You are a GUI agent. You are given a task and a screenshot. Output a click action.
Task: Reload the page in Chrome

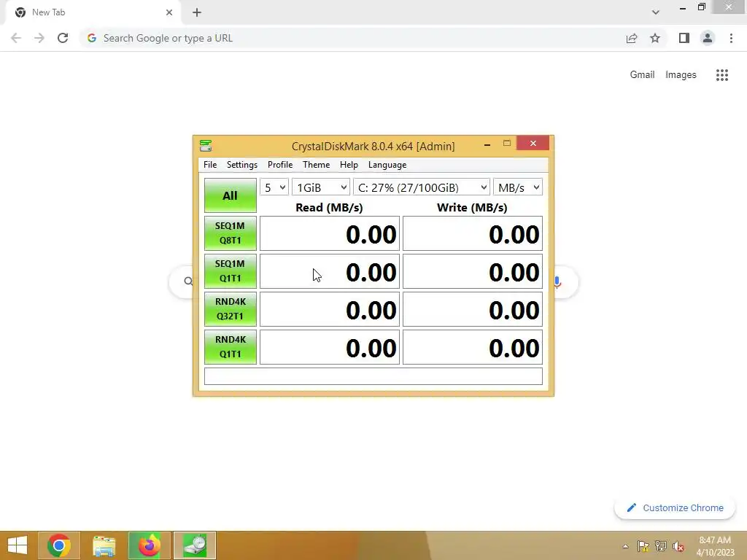63,38
